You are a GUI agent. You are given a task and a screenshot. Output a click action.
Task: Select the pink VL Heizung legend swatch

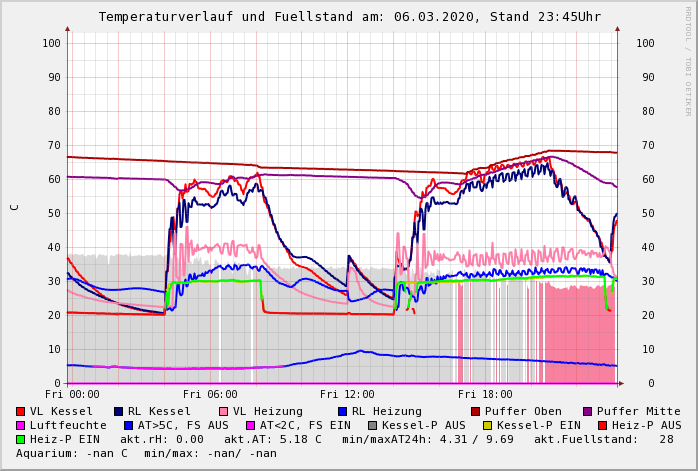tap(223, 411)
